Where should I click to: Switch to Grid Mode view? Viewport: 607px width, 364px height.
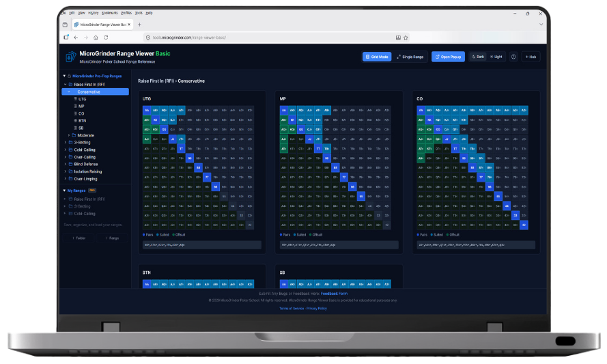click(x=377, y=57)
